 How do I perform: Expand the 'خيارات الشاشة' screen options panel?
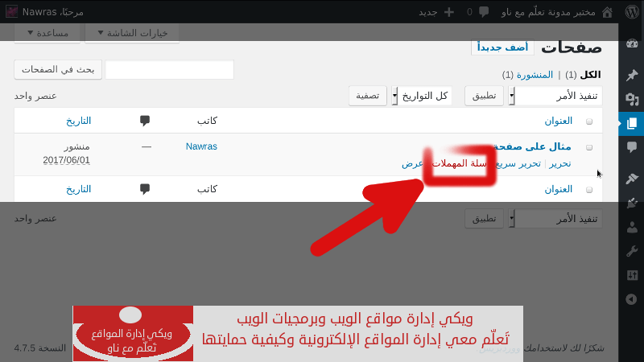(132, 33)
